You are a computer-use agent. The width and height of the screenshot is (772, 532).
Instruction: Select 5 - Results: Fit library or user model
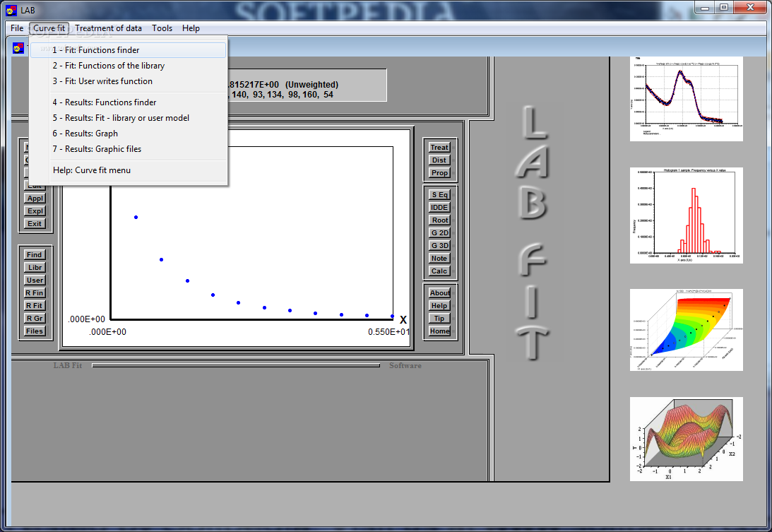pos(128,118)
